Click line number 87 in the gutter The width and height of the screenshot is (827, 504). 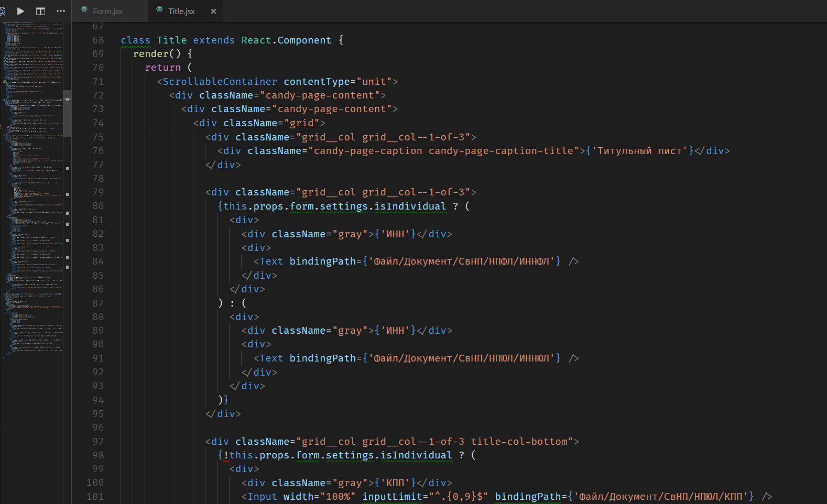click(98, 303)
